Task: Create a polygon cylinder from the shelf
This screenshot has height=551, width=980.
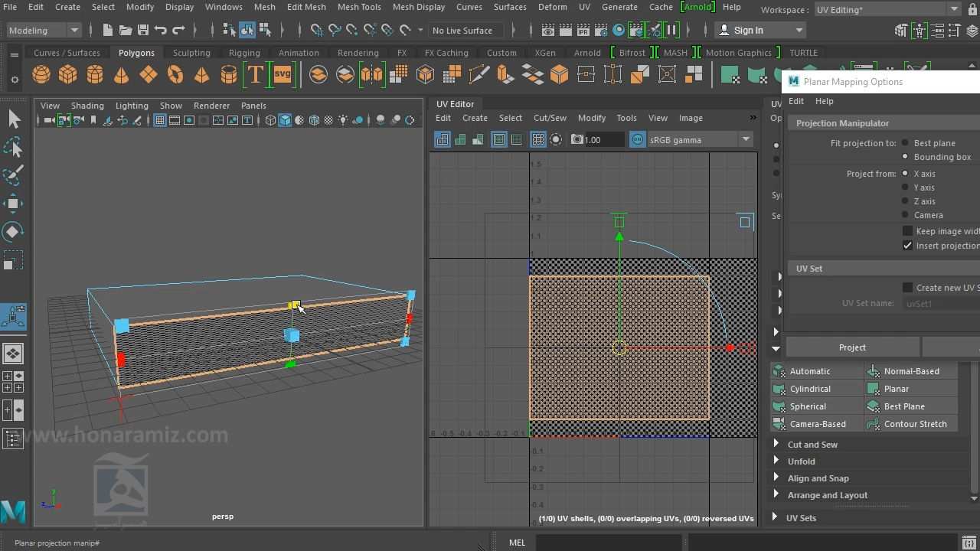Action: point(95,74)
